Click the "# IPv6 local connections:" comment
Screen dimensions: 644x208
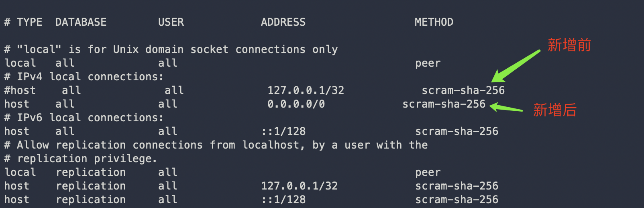tap(84, 118)
